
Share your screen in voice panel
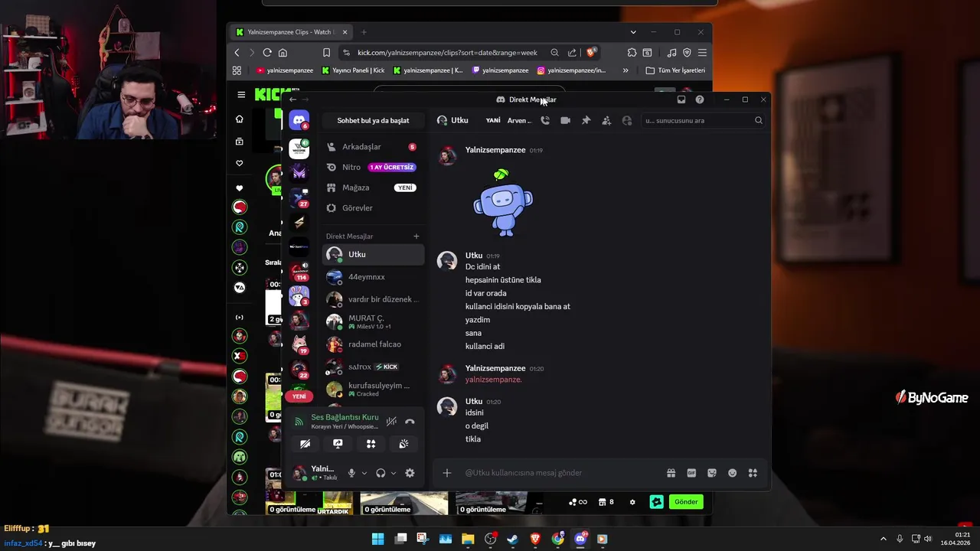pos(338,444)
